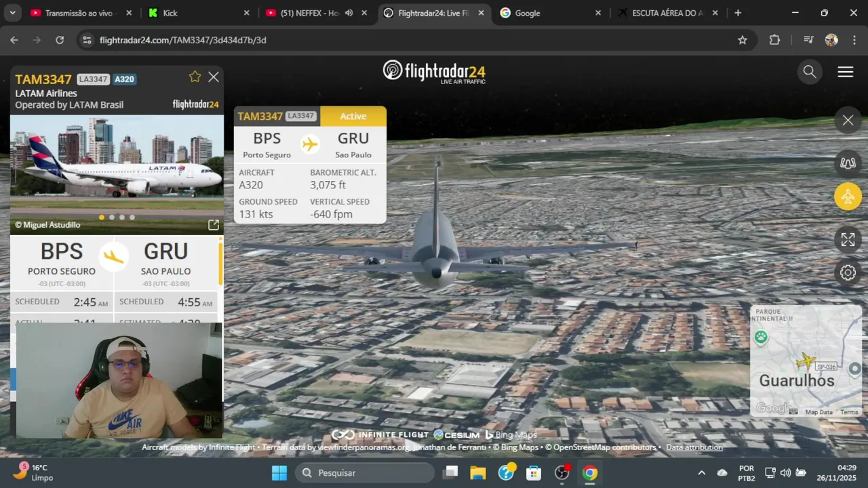The height and width of the screenshot is (488, 868).
Task: Open a new browser tab
Action: 738,13
